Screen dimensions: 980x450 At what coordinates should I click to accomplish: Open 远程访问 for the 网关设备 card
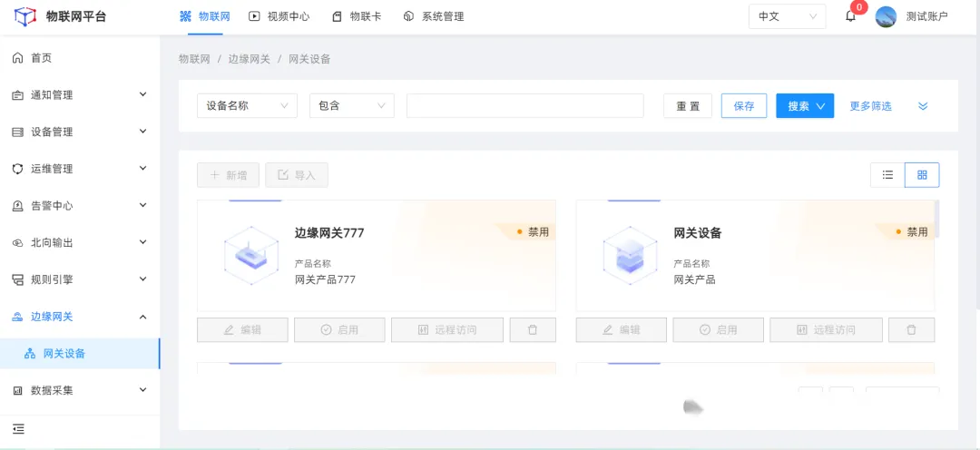[827, 330]
